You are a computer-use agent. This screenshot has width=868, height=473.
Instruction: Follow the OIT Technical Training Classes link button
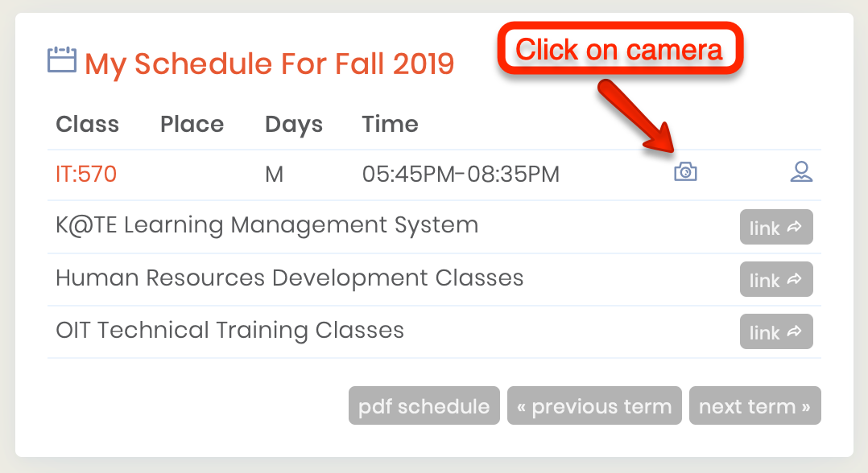tap(775, 332)
